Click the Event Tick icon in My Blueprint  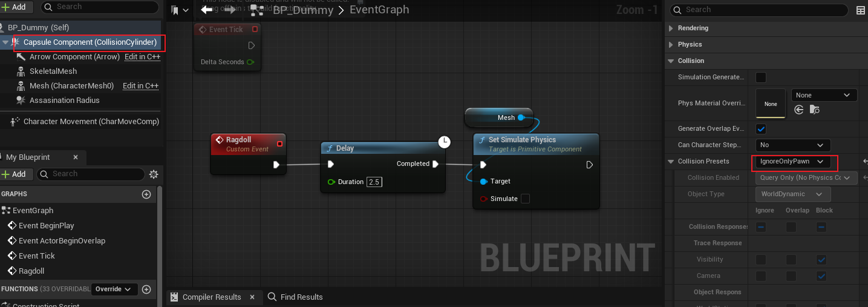(12, 256)
